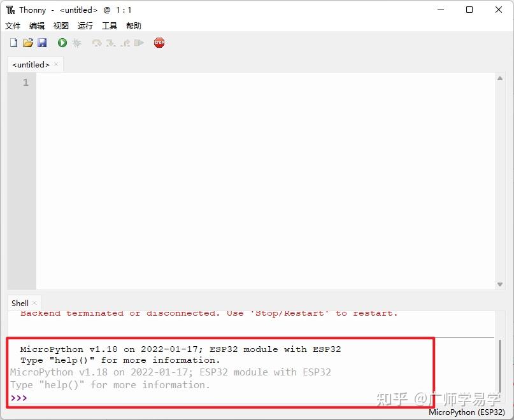
Task: Open the 运行 menu
Action: 85,25
